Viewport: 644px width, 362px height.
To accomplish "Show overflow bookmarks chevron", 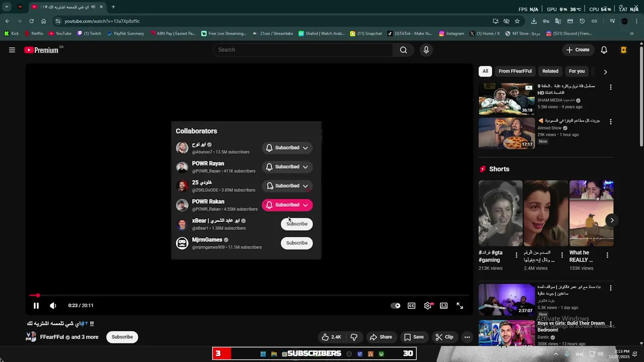I will pyautogui.click(x=632, y=34).
